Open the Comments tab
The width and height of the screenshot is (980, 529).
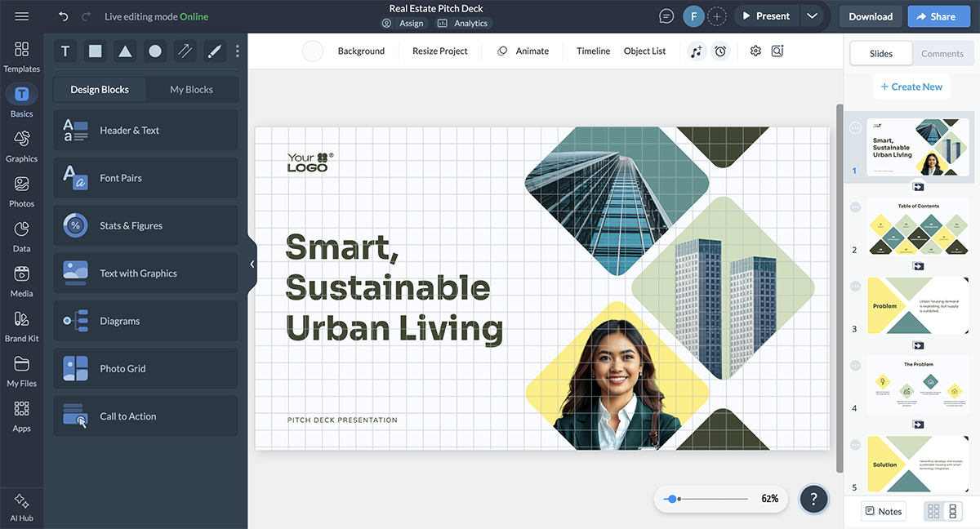[942, 54]
